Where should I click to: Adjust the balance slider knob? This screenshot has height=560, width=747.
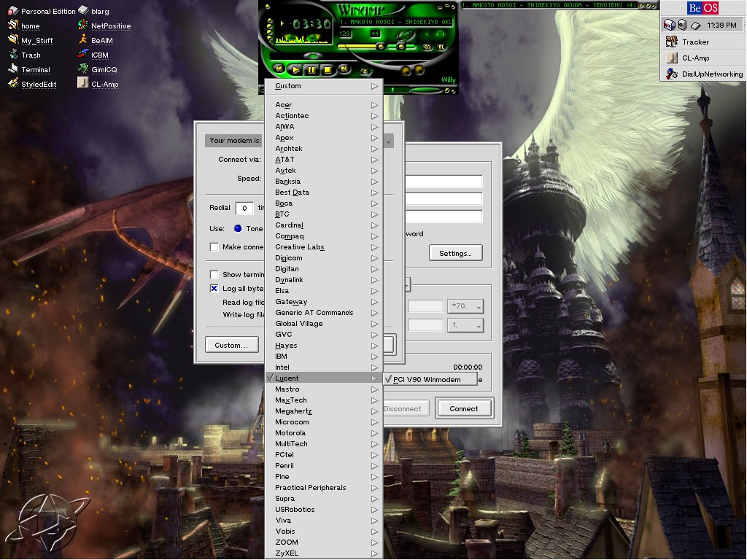pyautogui.click(x=402, y=47)
